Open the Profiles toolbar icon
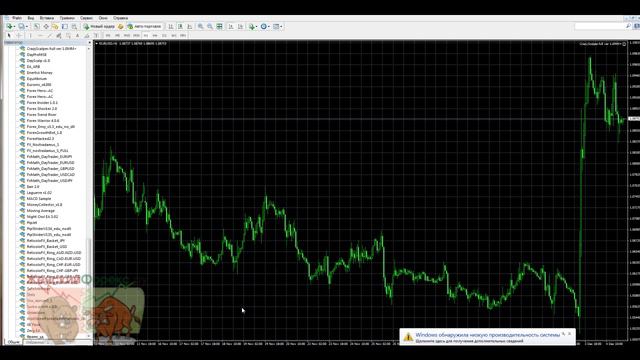Viewport: 640px width, 360px height. tap(21, 27)
